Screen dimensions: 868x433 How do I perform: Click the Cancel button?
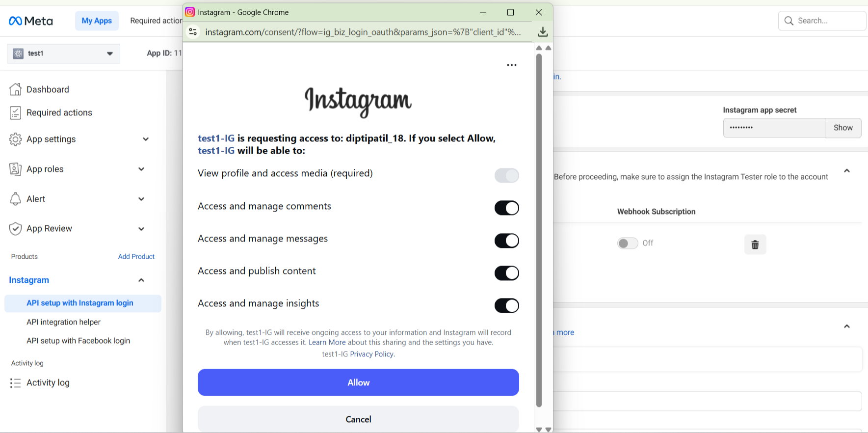[x=358, y=419]
